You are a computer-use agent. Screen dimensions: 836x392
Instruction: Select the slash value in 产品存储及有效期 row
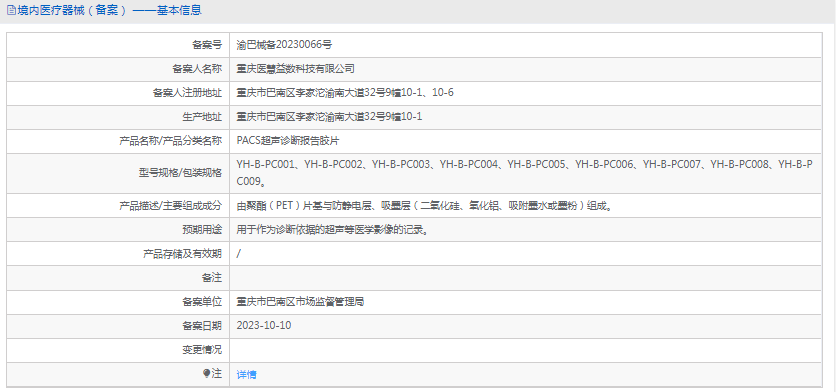[x=238, y=254]
